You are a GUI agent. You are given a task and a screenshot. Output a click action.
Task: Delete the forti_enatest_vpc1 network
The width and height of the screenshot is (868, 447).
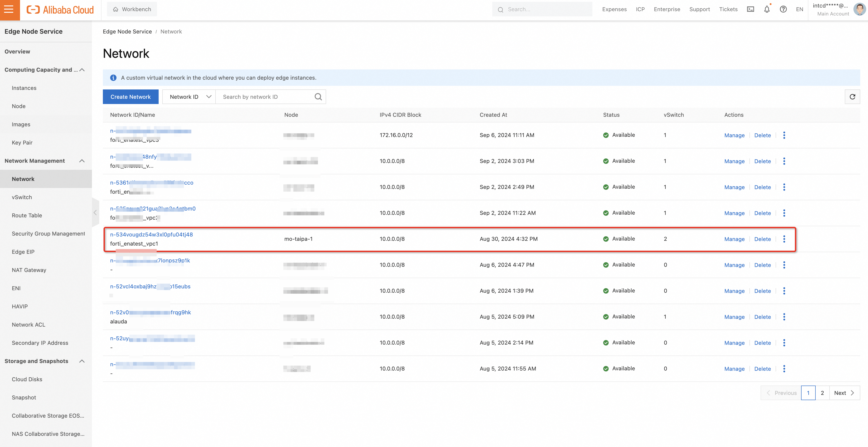pos(762,239)
